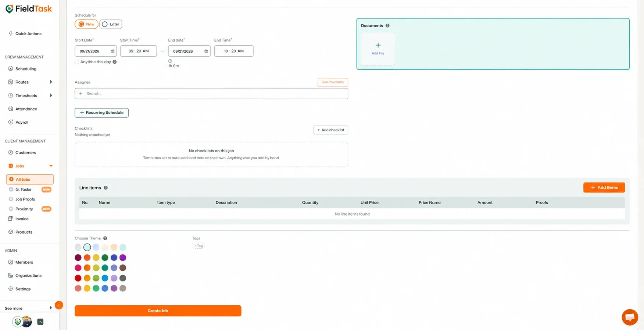This screenshot has height=330, width=644.
Task: Click the help icon beside Line items
Action: [x=105, y=188]
